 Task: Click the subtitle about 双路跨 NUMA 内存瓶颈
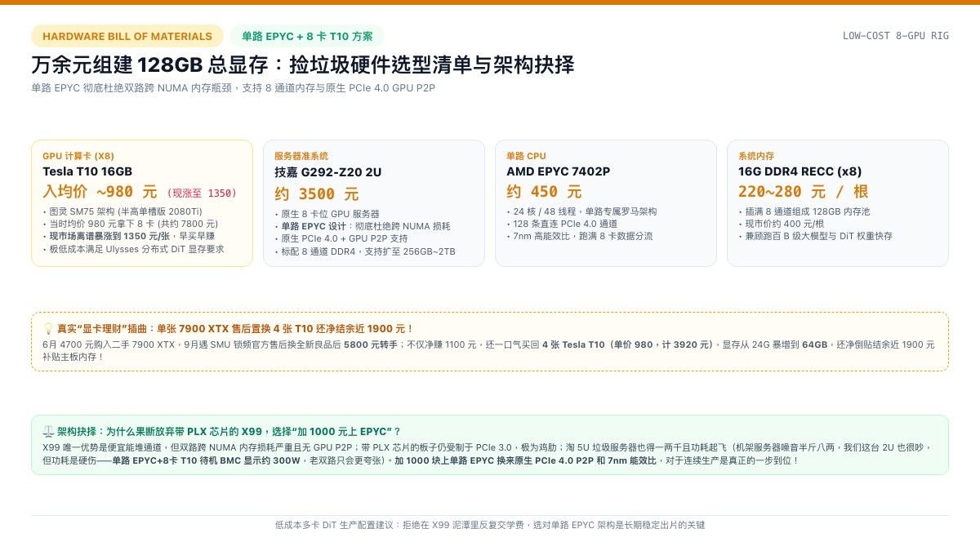(233, 88)
